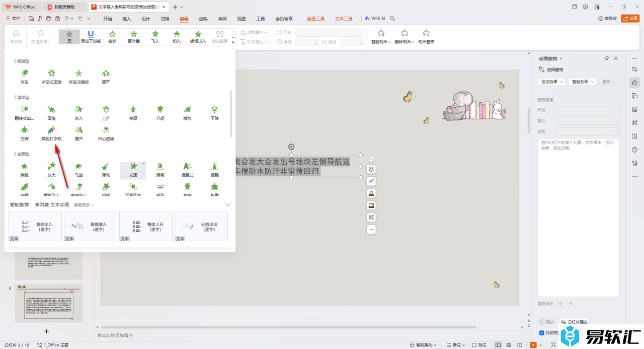Apply the 压缩 animation effect
Image resolution: width=644 pixels, height=349 pixels.
(24, 133)
